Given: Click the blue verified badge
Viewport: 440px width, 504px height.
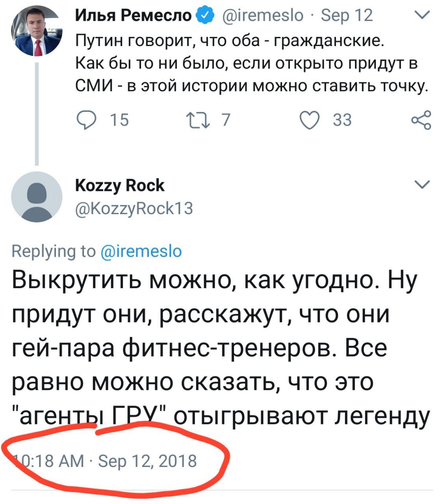Looking at the screenshot, I should 205,16.
